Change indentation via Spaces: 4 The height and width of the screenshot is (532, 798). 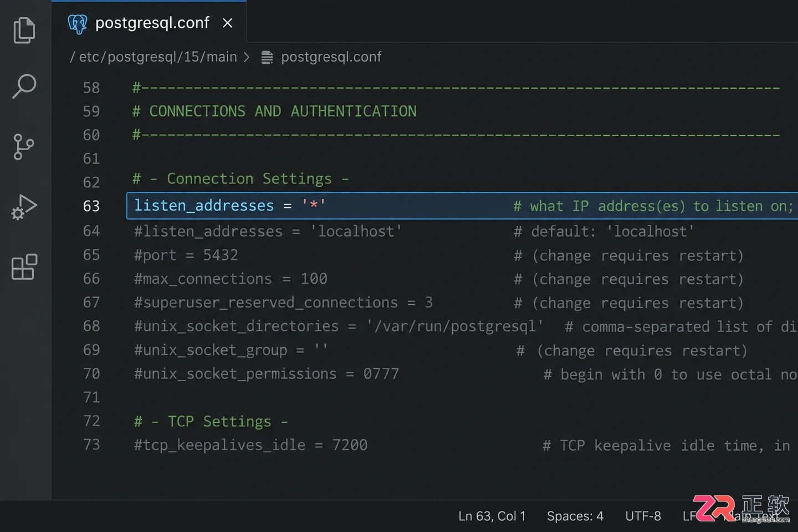tap(575, 516)
